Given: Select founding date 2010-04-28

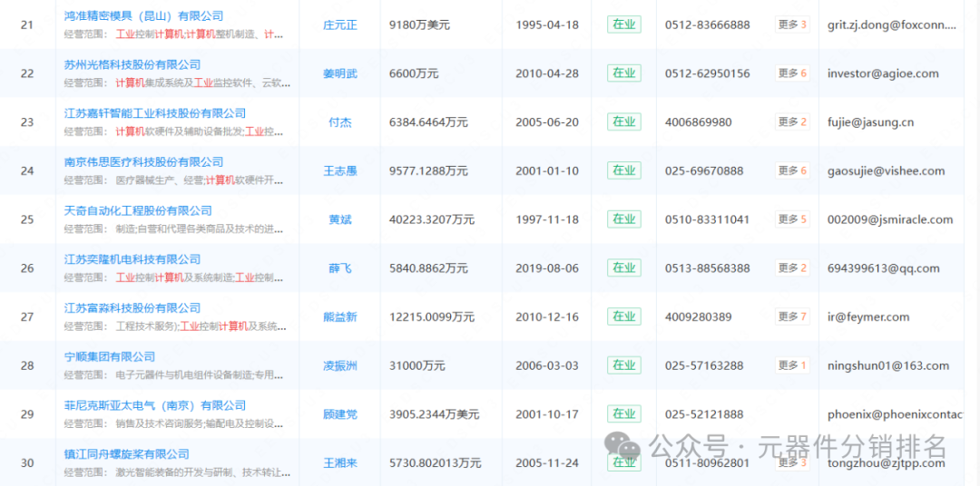Looking at the screenshot, I should click(x=547, y=74).
